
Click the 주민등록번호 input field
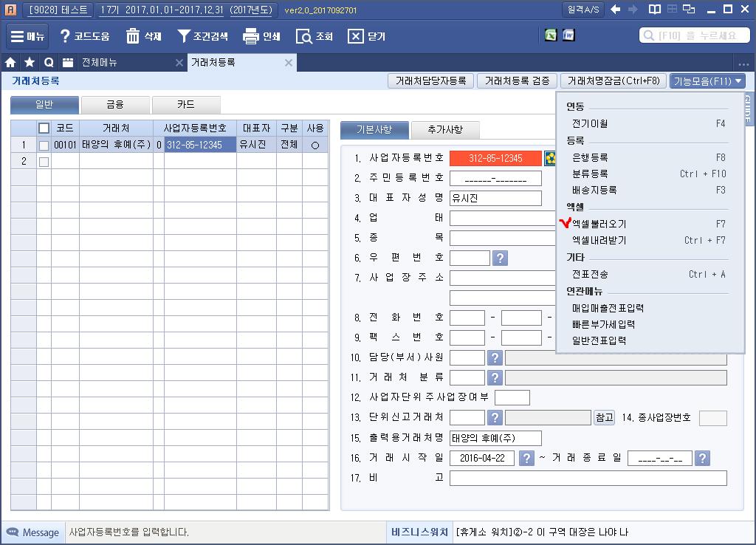click(x=495, y=179)
